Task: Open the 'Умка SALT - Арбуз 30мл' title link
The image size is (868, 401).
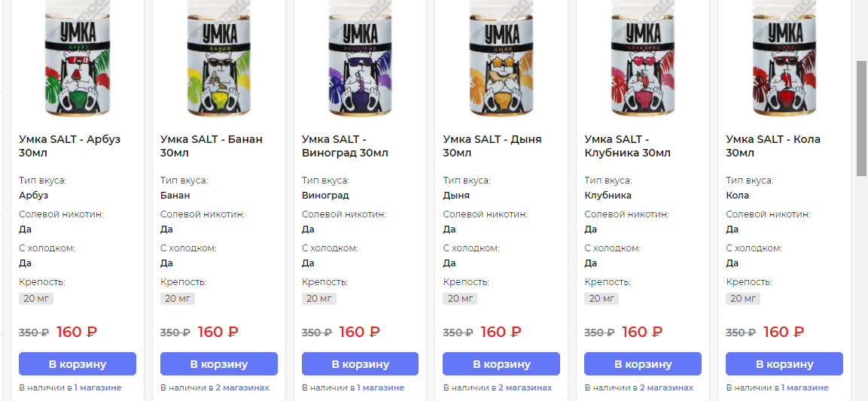Action: click(x=69, y=146)
